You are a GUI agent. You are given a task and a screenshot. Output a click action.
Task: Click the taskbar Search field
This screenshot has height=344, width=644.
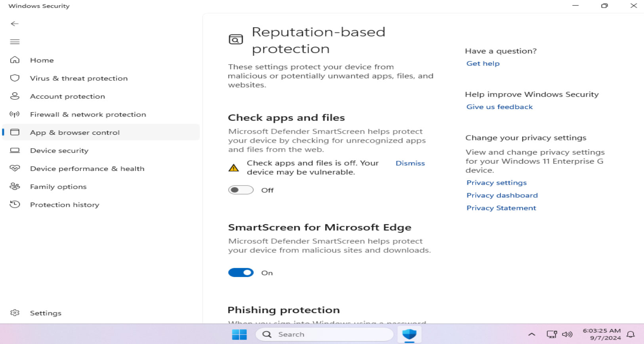[325, 334]
